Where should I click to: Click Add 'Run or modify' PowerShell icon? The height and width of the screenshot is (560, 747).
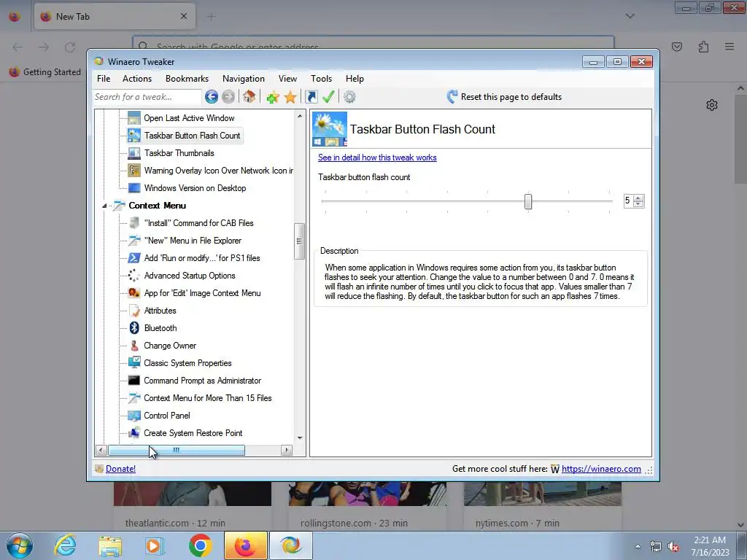click(x=134, y=257)
